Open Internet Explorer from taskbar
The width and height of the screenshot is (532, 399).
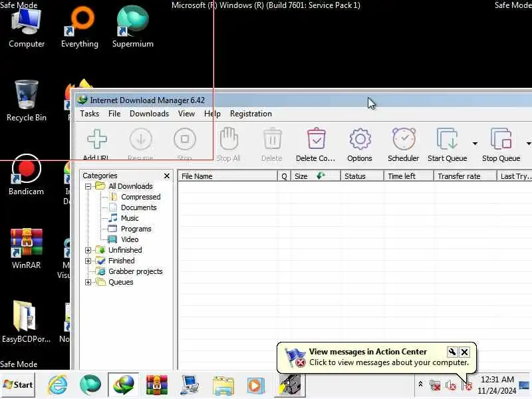(57, 386)
